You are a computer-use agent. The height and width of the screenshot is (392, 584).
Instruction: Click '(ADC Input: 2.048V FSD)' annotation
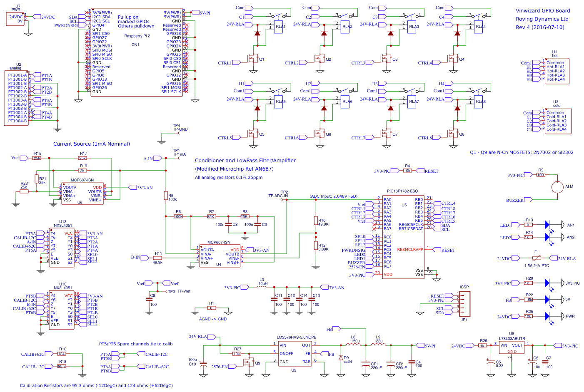tap(333, 196)
